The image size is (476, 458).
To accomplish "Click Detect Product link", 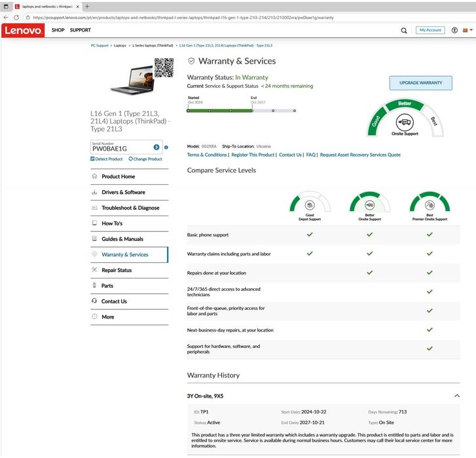I will click(x=107, y=159).
